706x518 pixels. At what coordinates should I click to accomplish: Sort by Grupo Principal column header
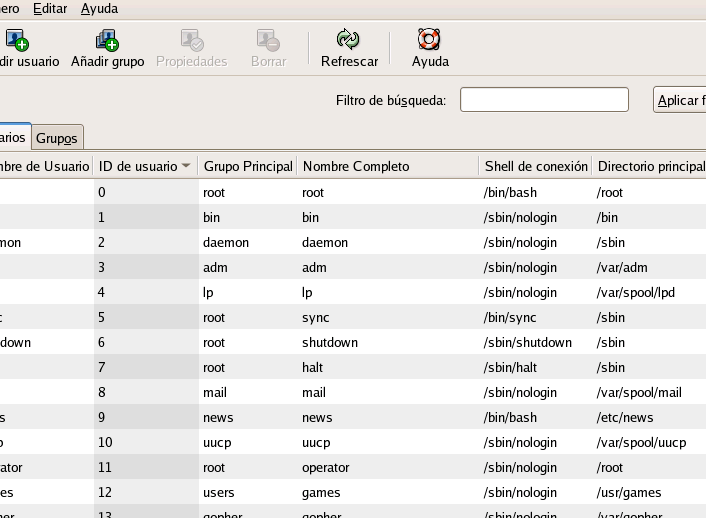(248, 166)
